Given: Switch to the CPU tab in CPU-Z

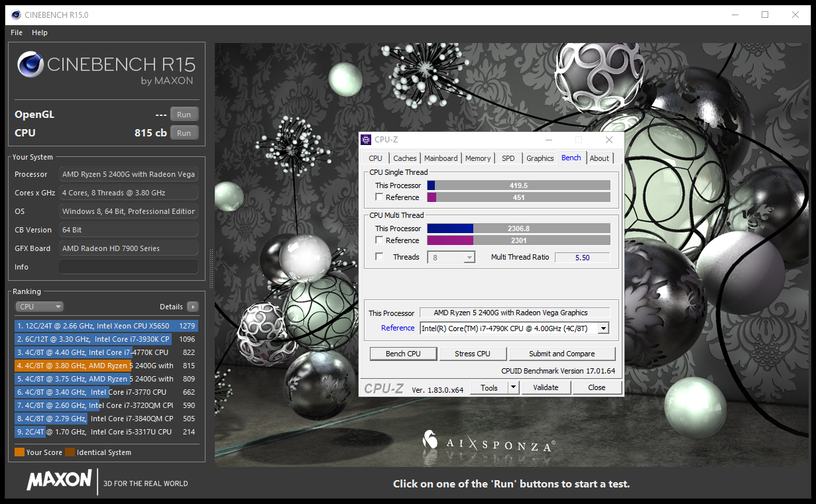Looking at the screenshot, I should click(375, 158).
